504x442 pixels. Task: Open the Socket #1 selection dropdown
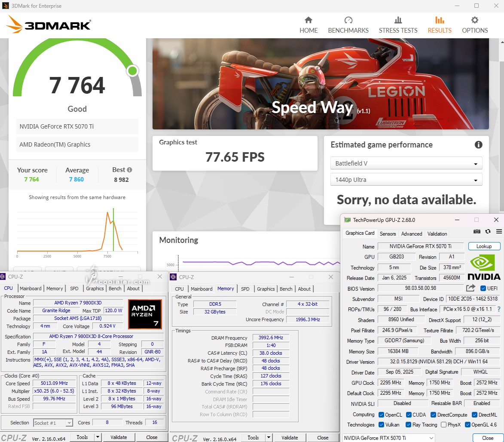point(53,423)
